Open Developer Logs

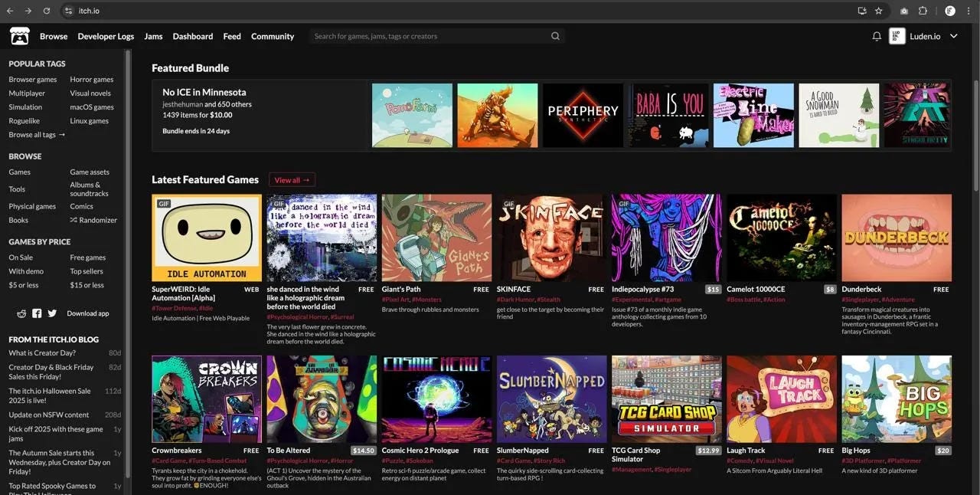tap(106, 36)
